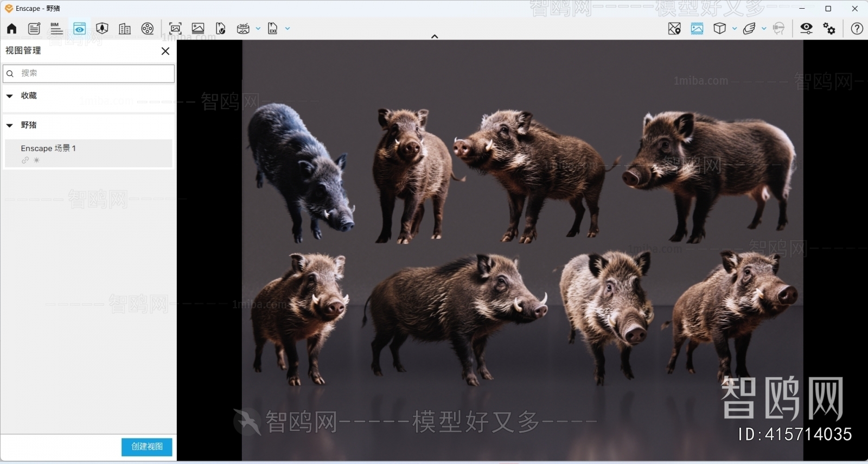Toggle the VR headset icon
This screenshot has height=464, width=868.
click(x=778, y=29)
